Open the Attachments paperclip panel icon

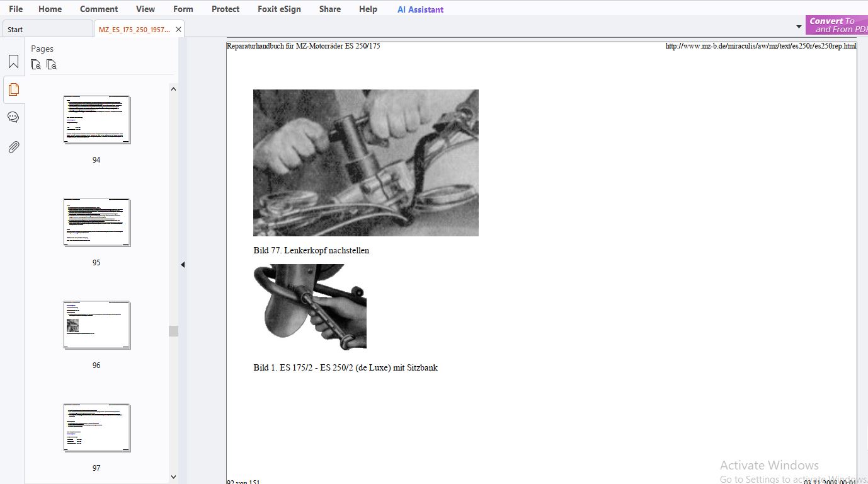pyautogui.click(x=13, y=147)
